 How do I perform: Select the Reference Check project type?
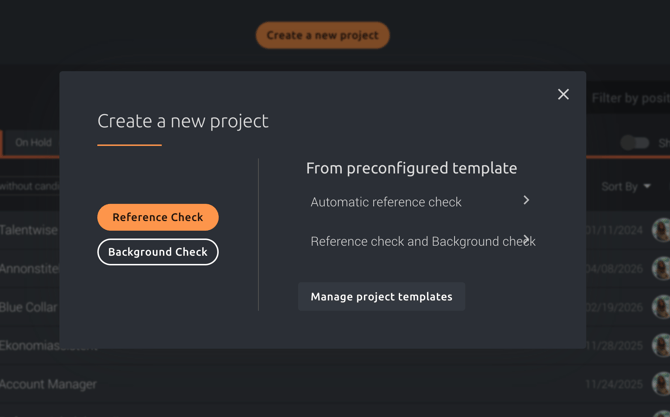coord(158,217)
